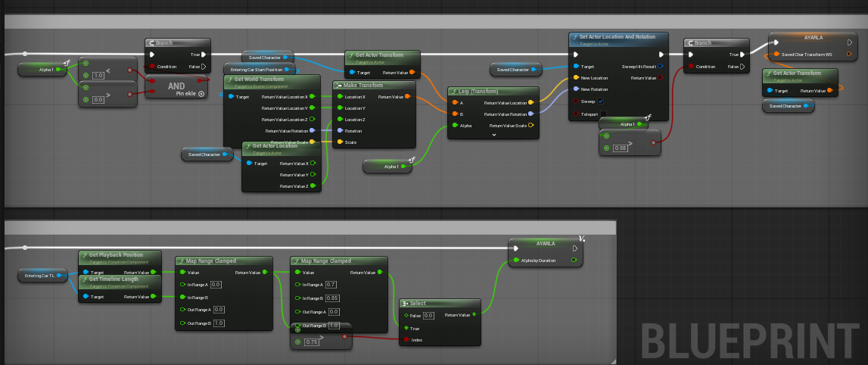Screen dimensions: 868x365
Task: Click the Select node's Return Value output pin
Action: point(474,315)
